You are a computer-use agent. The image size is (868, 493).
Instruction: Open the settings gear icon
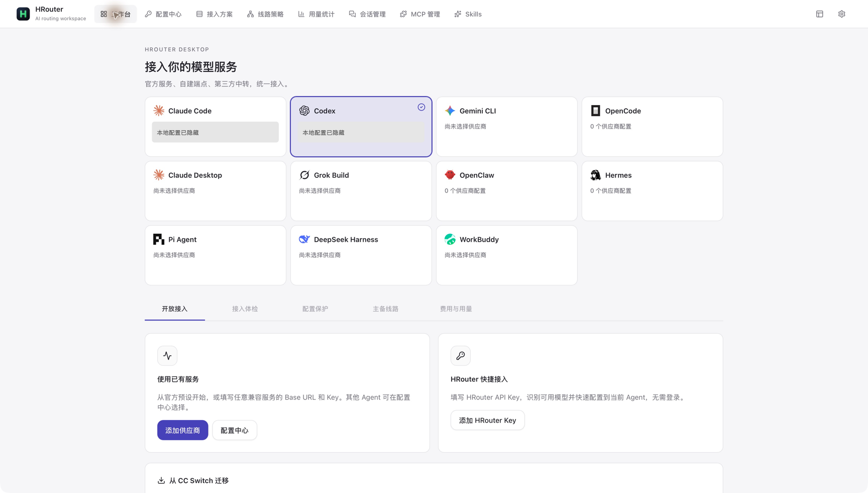coord(842,14)
